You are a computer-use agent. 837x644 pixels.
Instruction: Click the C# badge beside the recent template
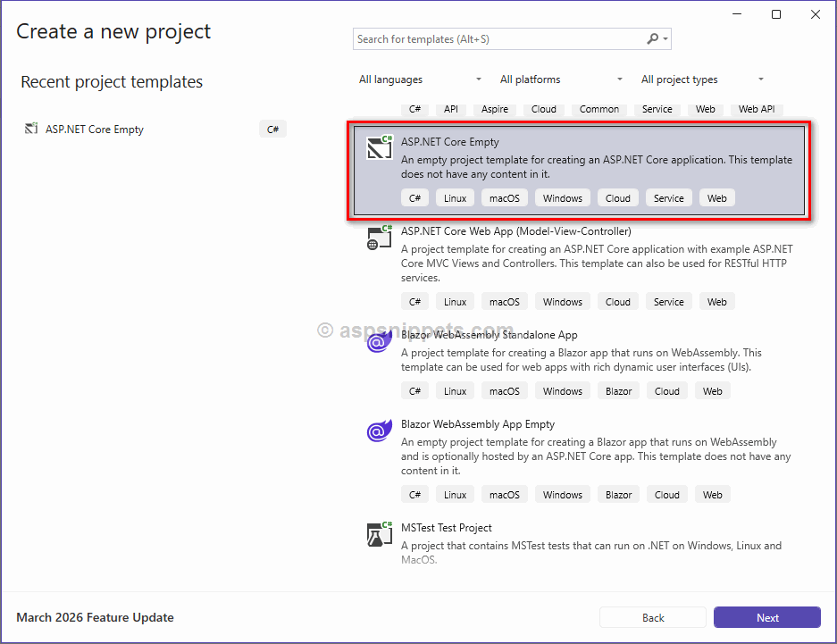(x=272, y=129)
